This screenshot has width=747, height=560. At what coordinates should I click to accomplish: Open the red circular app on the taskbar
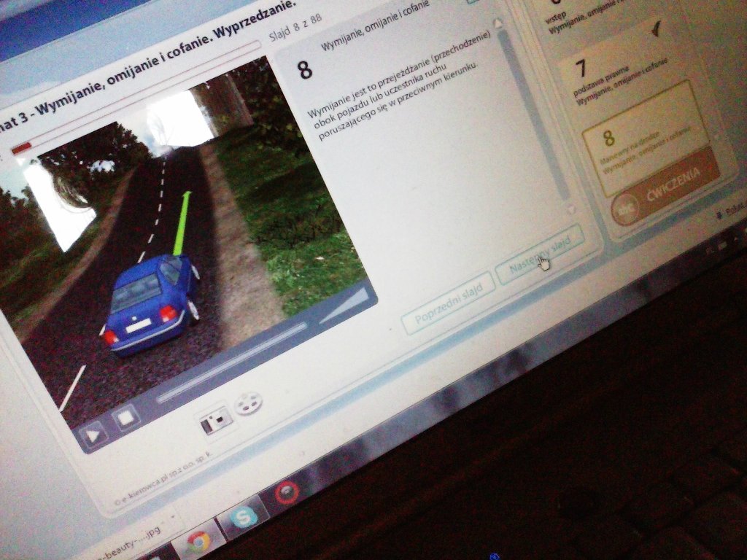coord(287,492)
